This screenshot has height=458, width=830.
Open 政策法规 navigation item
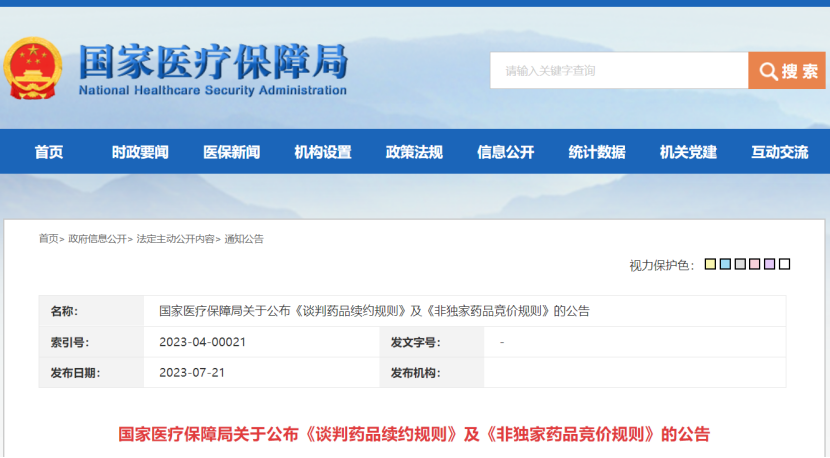[414, 152]
